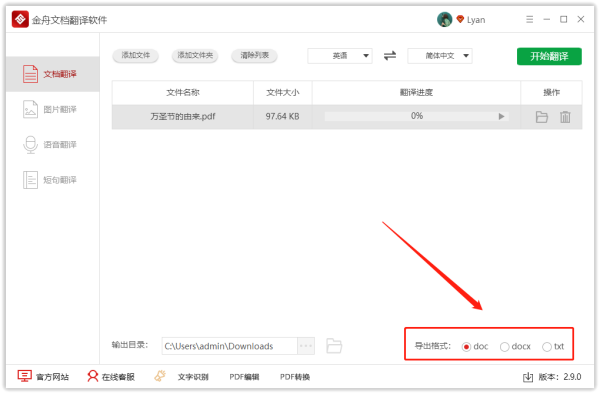Open PDF editing link
Image resolution: width=600 pixels, height=394 pixels.
(244, 377)
